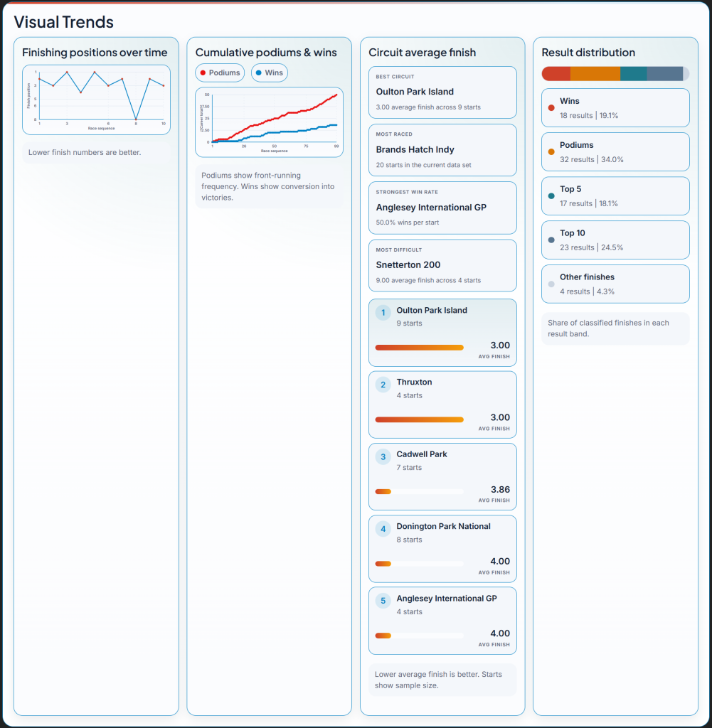Click the rank 5 badge for Anglesey International GP

(383, 601)
